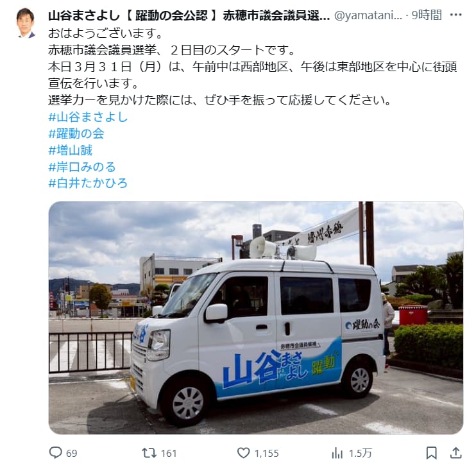Select the #白井たかひろ hashtag
476x469 pixels.
(x=88, y=183)
